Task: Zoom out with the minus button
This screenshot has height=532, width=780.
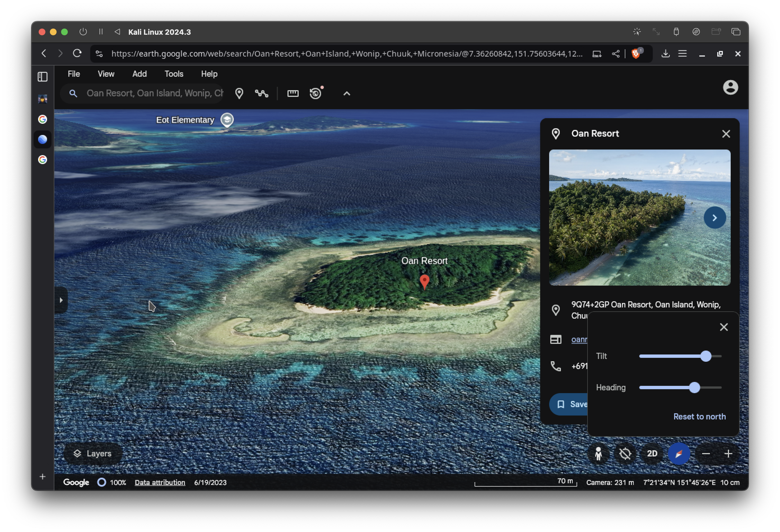Action: [706, 454]
